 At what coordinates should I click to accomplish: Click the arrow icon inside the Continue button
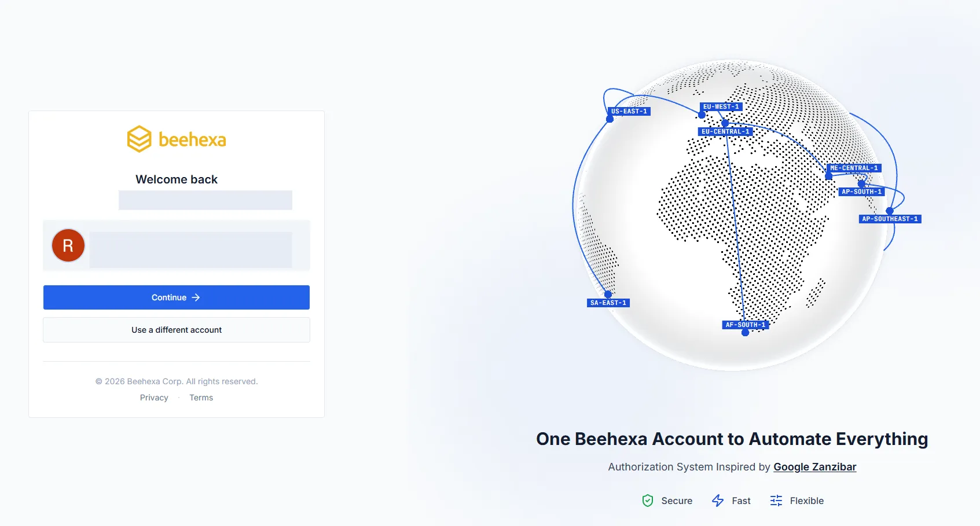point(196,297)
